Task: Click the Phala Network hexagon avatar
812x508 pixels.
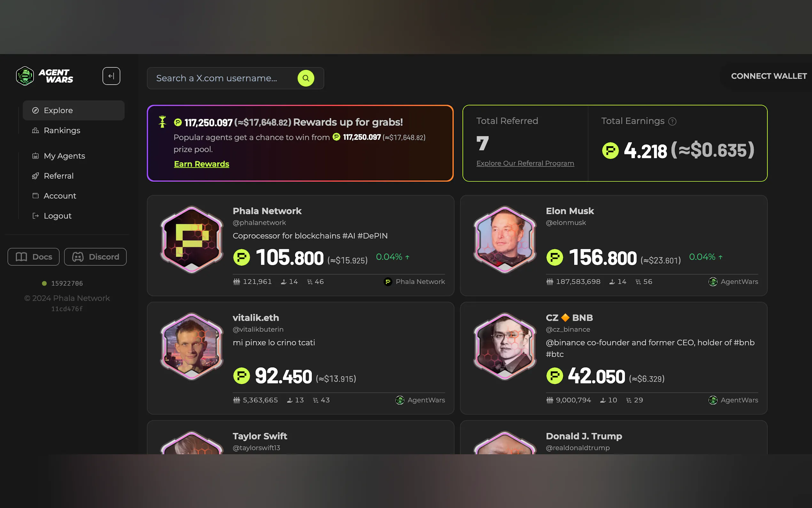Action: 192,240
